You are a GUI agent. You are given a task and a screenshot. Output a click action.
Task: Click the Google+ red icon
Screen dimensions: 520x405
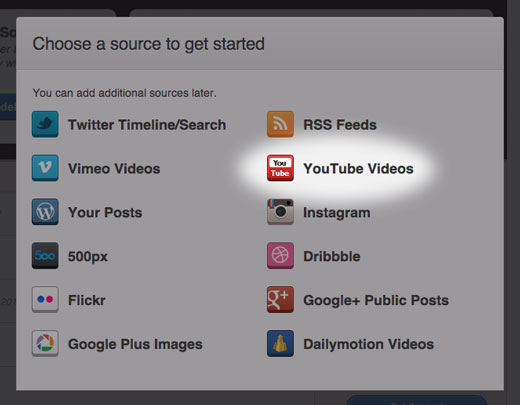pos(280,299)
